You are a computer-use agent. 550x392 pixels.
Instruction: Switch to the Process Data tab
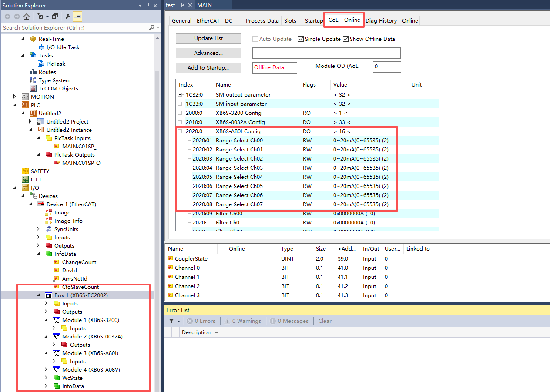click(x=262, y=20)
